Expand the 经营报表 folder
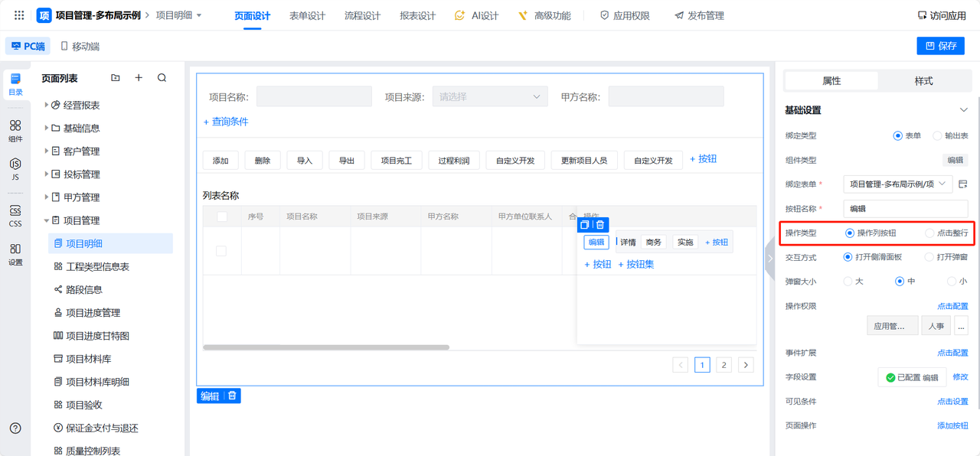Image resolution: width=980 pixels, height=456 pixels. 46,105
